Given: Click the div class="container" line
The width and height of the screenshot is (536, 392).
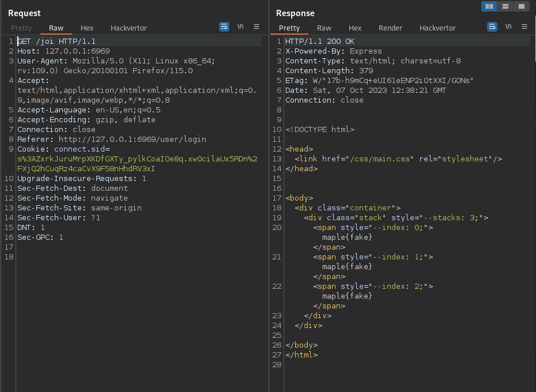Looking at the screenshot, I should [348, 208].
